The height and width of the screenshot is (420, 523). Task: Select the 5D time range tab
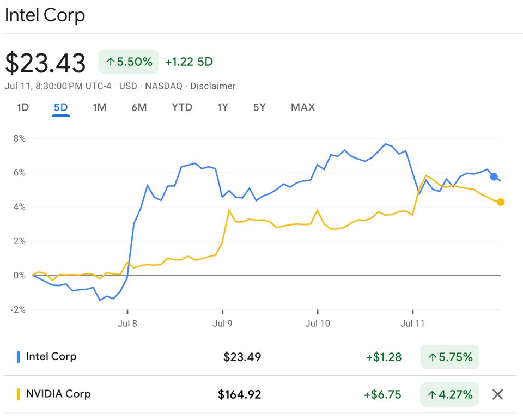[x=60, y=107]
